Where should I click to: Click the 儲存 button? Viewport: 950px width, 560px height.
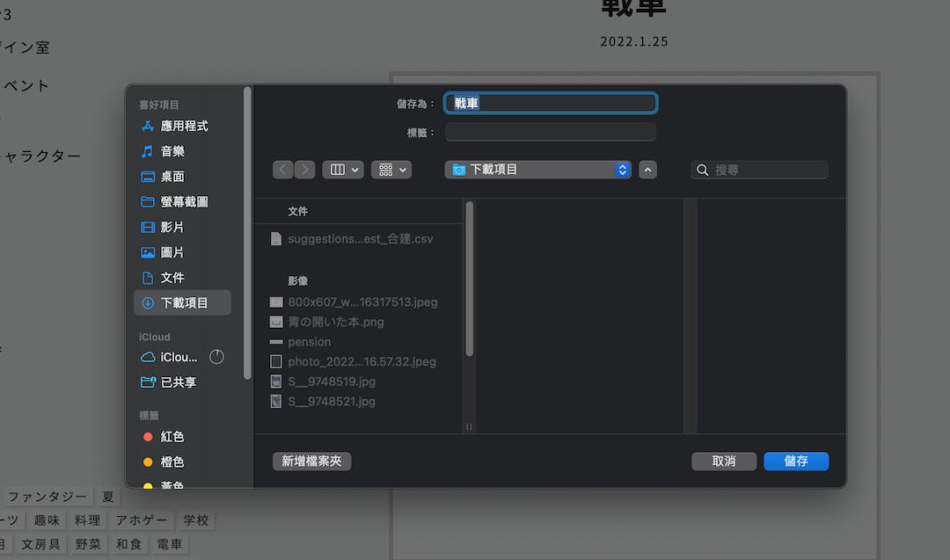[795, 461]
